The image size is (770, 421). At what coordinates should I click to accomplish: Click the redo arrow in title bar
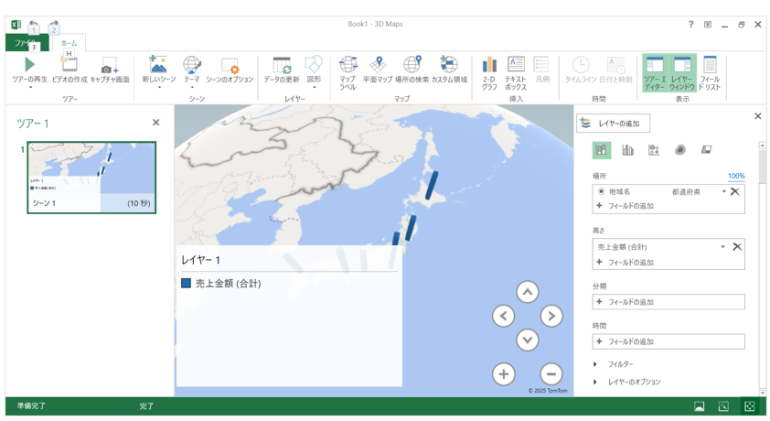[x=54, y=24]
